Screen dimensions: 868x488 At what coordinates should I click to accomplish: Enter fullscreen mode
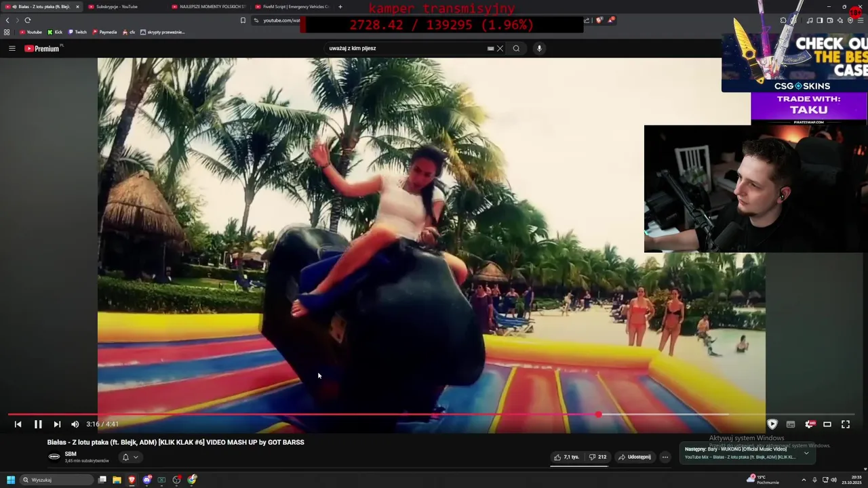846,424
